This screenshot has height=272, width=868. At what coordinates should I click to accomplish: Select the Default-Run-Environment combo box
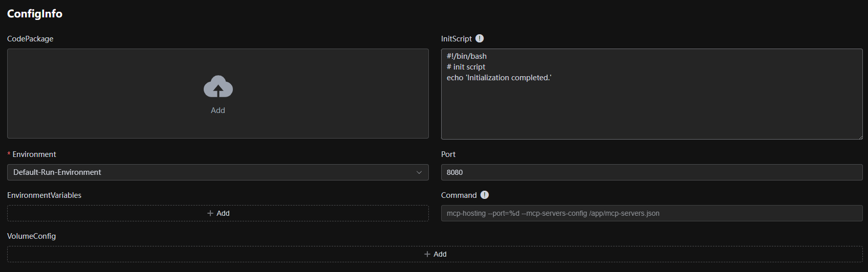tap(205, 172)
